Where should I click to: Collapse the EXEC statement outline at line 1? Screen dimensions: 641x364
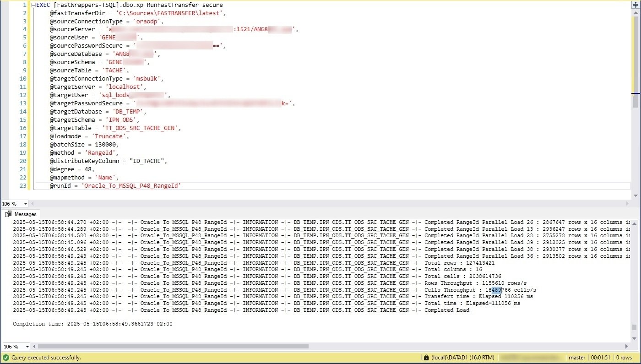[x=33, y=5]
